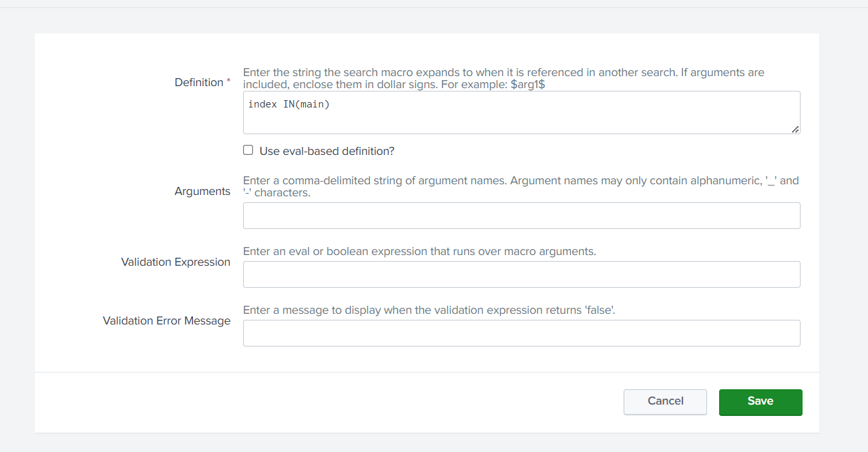Click the required asterisk next to Definition
Viewport: 868px width, 452px height.
tap(229, 79)
